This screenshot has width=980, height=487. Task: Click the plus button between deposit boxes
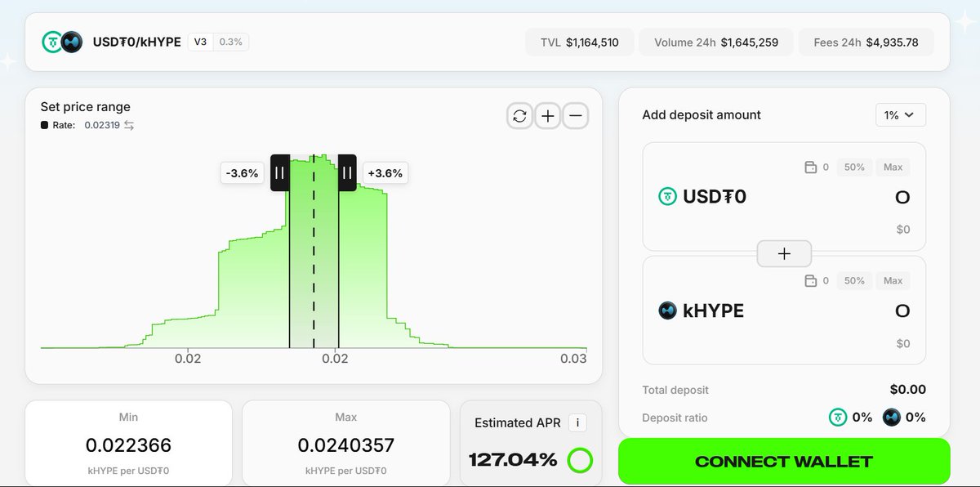784,254
